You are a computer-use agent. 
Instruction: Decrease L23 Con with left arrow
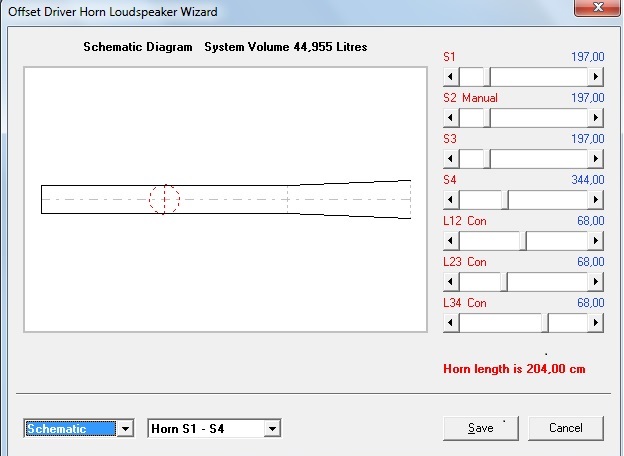(x=451, y=281)
